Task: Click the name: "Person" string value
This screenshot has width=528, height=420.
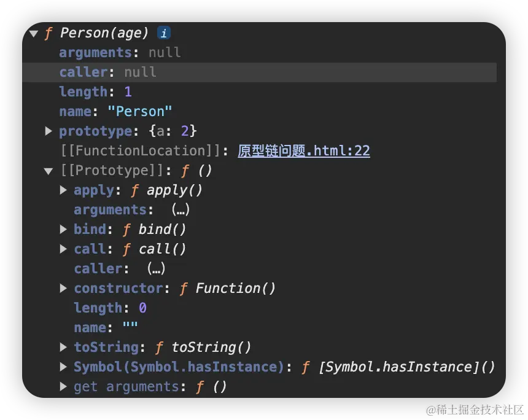Action: tap(140, 112)
